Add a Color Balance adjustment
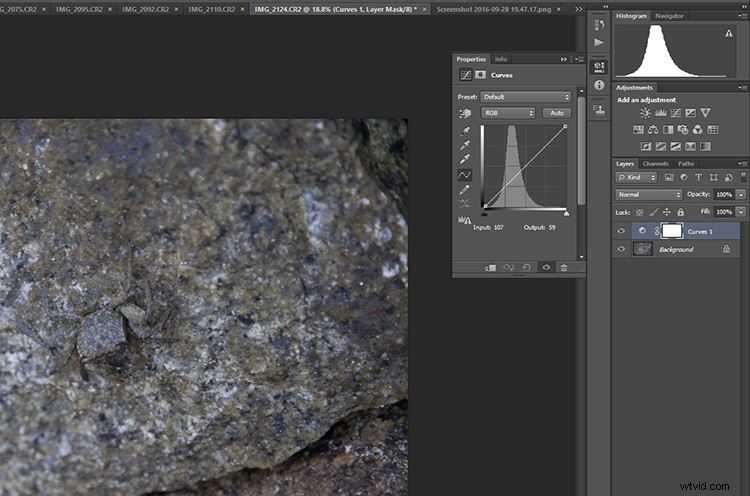Viewport: 750px width, 496px height. [x=653, y=130]
